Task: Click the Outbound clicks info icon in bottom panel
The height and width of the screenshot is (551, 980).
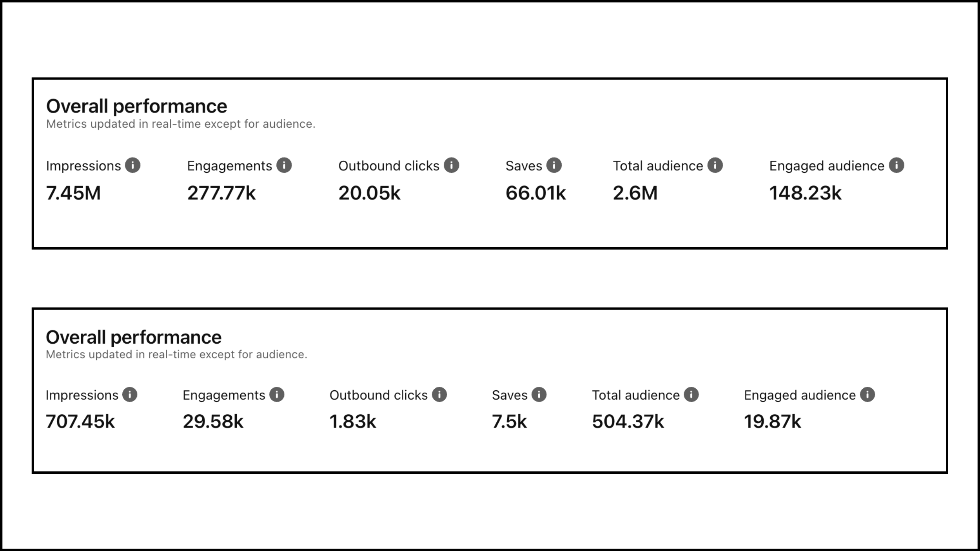Action: [440, 395]
